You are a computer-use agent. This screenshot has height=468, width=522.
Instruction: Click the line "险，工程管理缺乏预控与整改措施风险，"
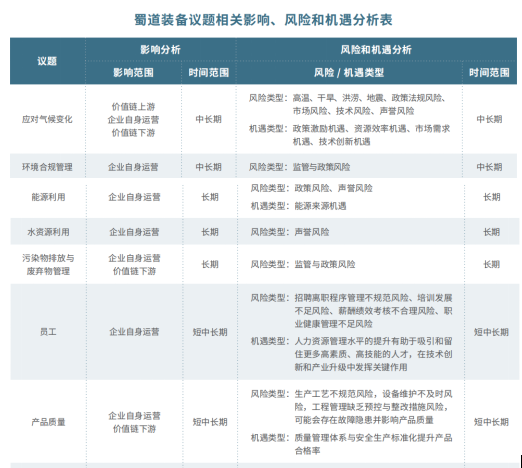(x=371, y=407)
